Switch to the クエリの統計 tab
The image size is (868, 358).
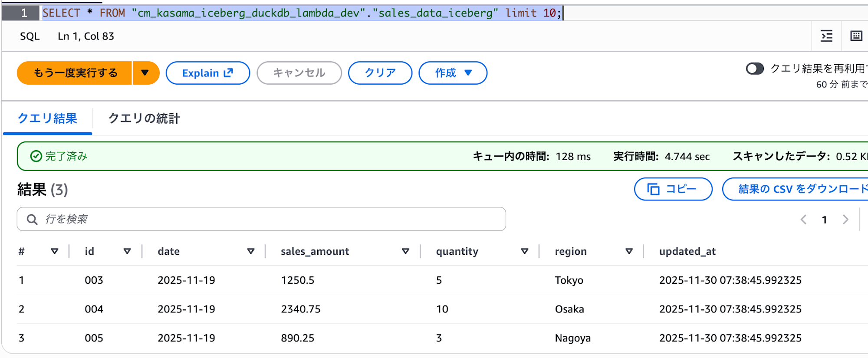pyautogui.click(x=144, y=118)
